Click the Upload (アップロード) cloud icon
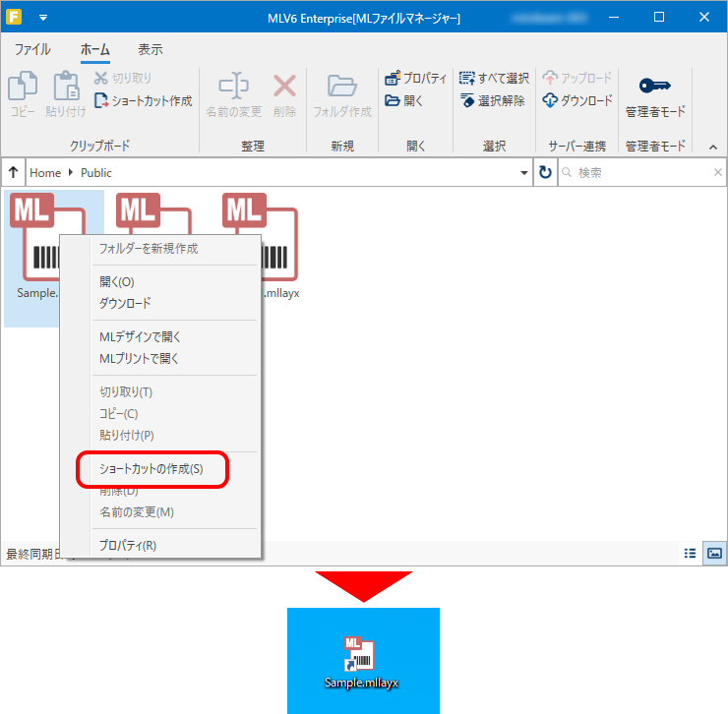Viewport: 728px width, 714px height. tap(550, 78)
